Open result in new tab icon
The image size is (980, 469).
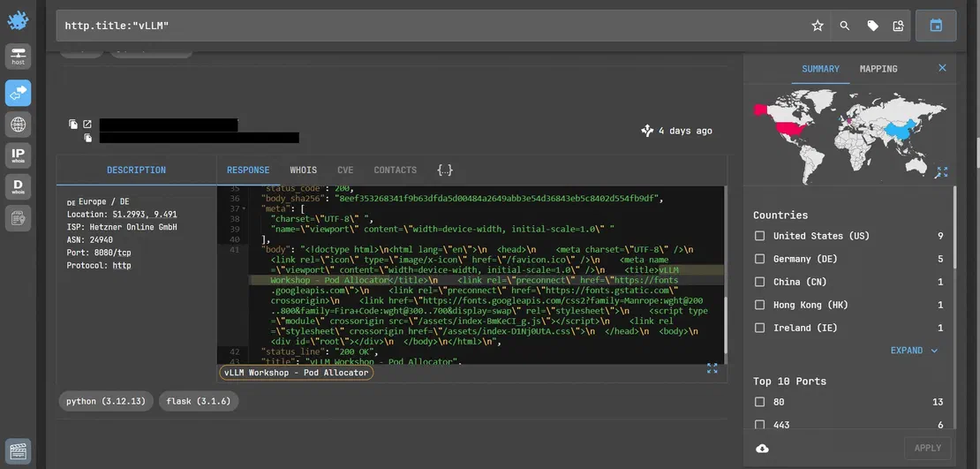(87, 125)
